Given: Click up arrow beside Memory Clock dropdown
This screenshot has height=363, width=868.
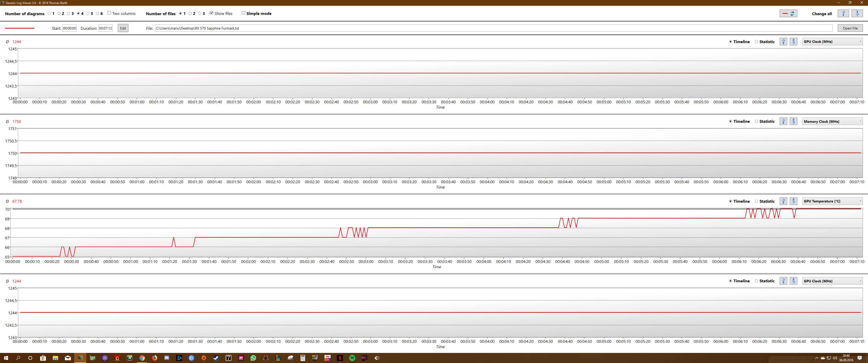Looking at the screenshot, I should pyautogui.click(x=783, y=122).
